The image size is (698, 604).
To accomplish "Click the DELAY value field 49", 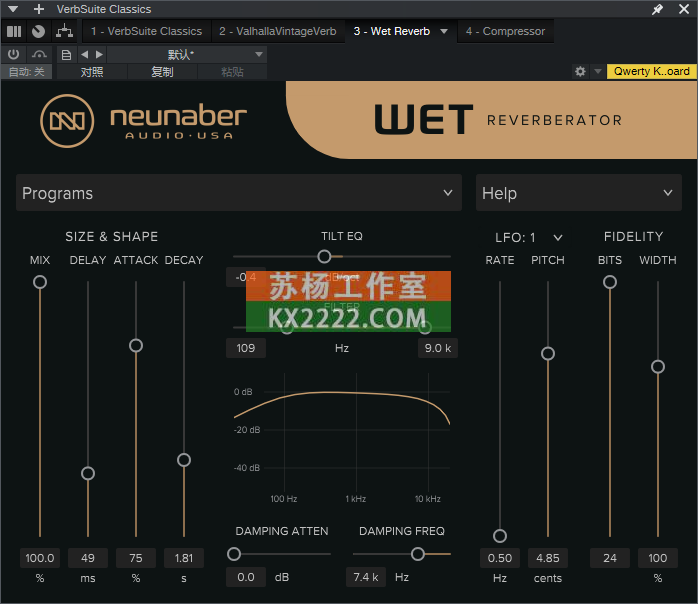I will coord(88,558).
